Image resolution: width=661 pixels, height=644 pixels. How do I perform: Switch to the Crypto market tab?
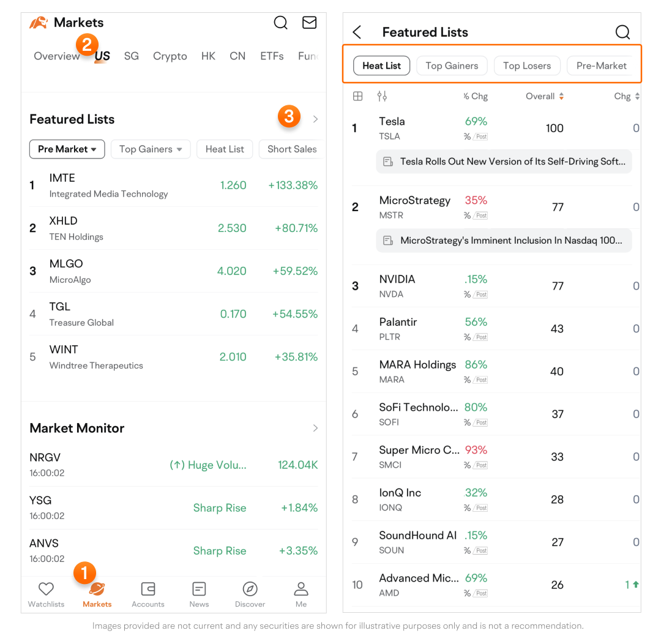pos(170,56)
